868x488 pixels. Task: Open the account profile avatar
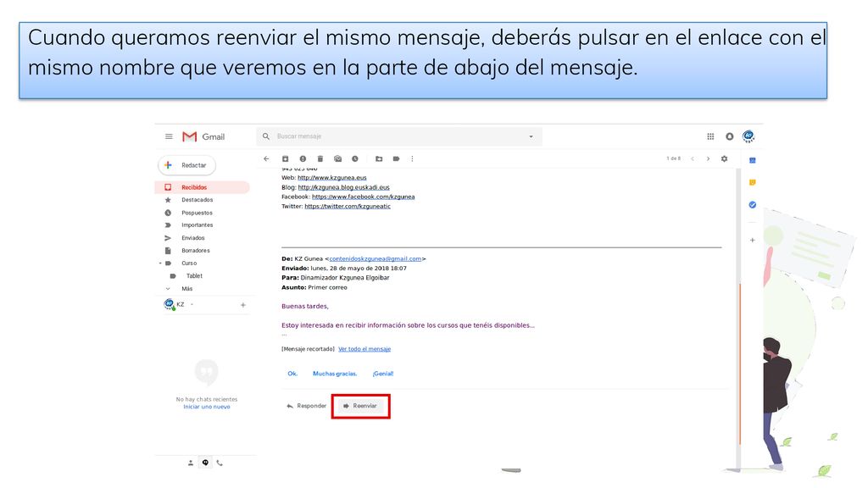[x=748, y=136]
